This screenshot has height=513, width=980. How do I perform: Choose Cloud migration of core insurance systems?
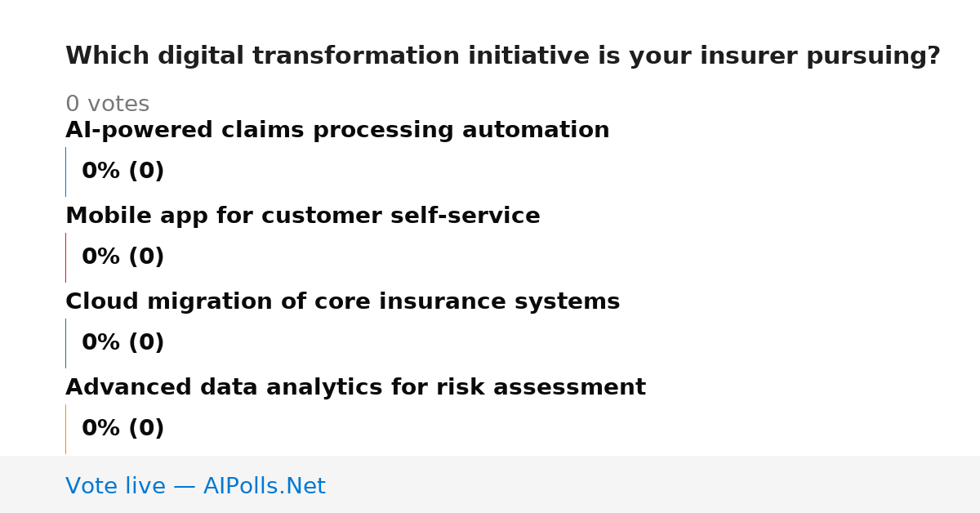(343, 302)
